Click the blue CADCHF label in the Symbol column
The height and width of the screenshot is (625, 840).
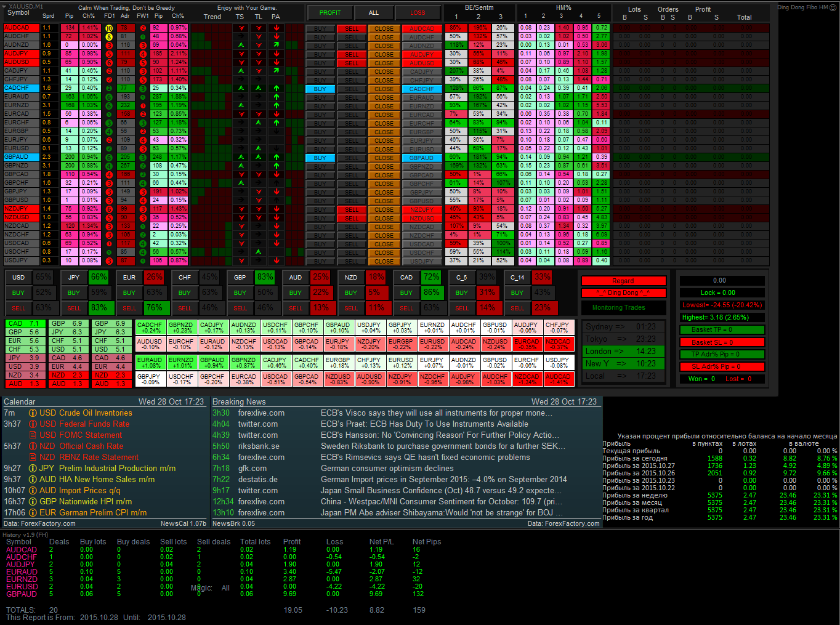click(22, 88)
